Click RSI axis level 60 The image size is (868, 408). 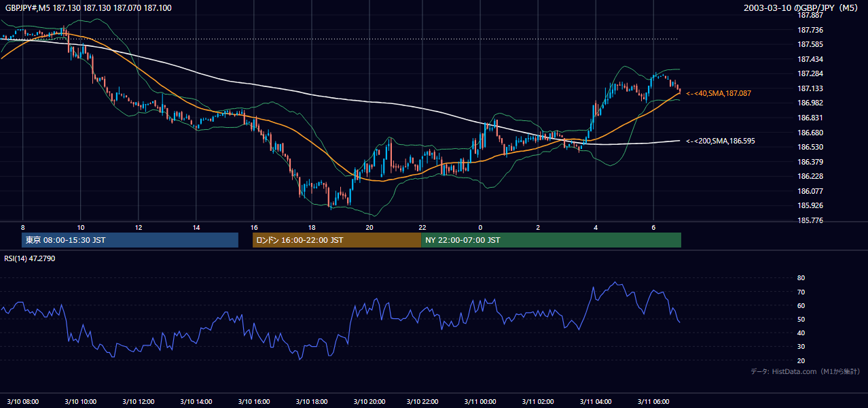coord(801,305)
